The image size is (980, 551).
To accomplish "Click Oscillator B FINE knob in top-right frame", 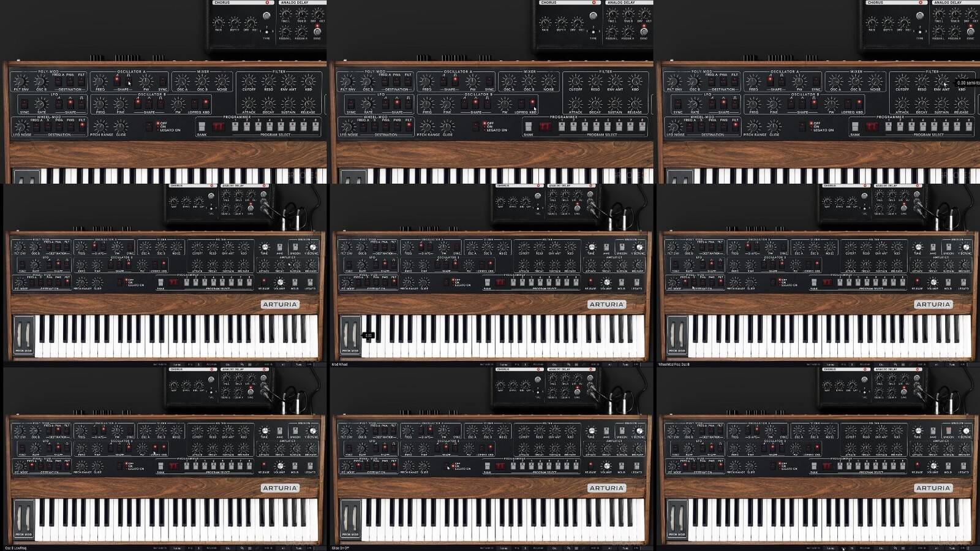I will tap(773, 104).
